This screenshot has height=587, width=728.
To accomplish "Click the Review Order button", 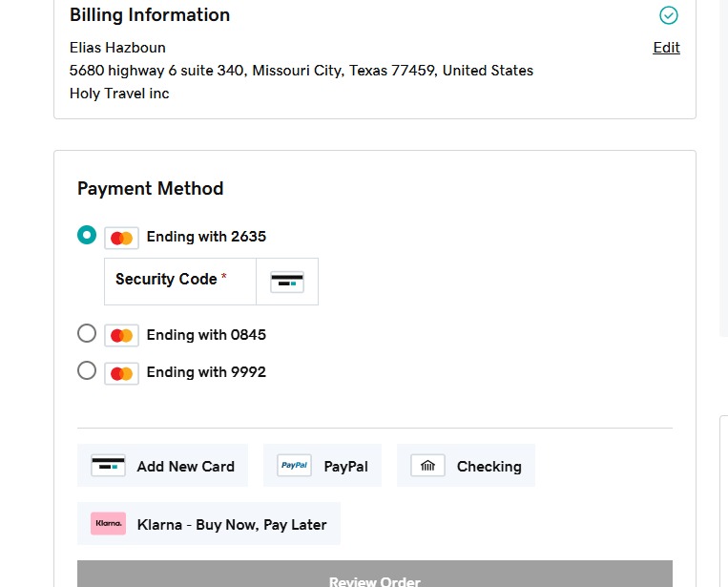I will [374, 577].
